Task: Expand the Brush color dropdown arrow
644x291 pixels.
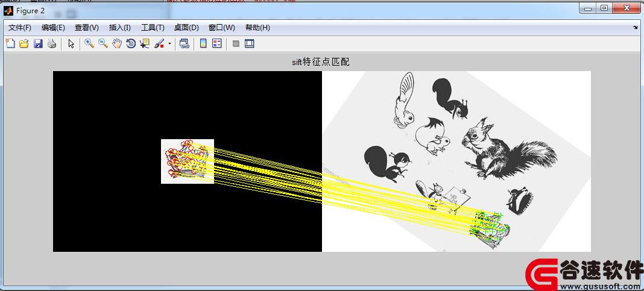Action: (x=169, y=43)
